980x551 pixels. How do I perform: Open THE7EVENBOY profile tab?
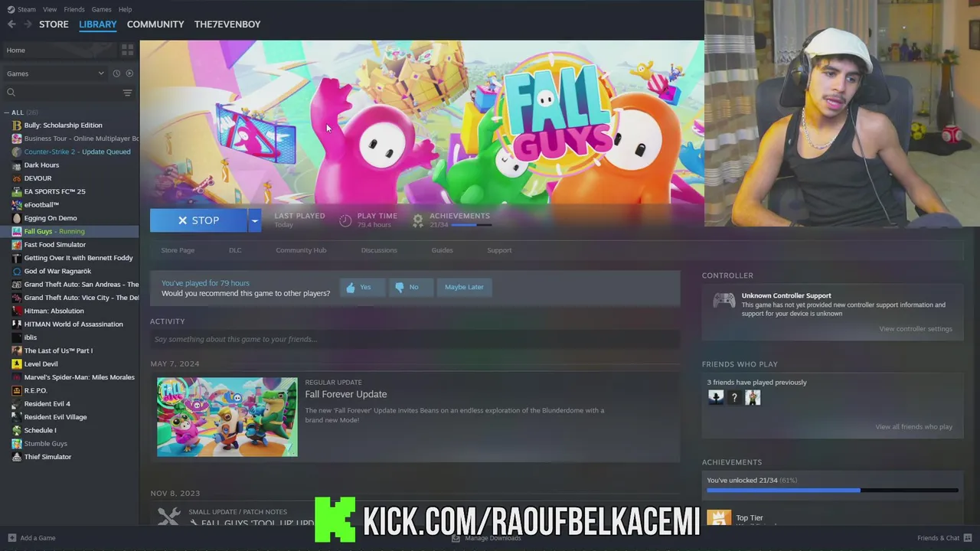coord(227,24)
